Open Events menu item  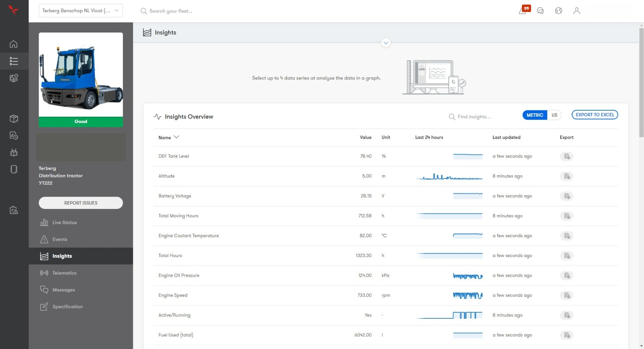81,239
